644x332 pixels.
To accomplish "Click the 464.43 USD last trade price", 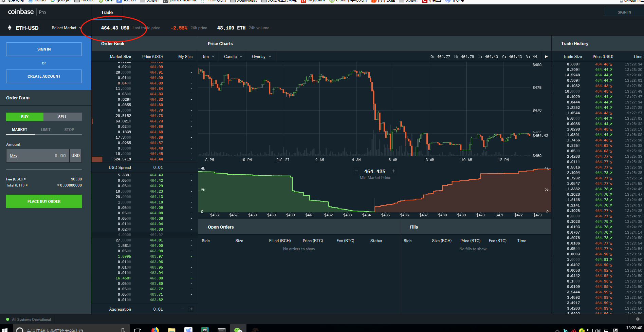I will (x=115, y=28).
